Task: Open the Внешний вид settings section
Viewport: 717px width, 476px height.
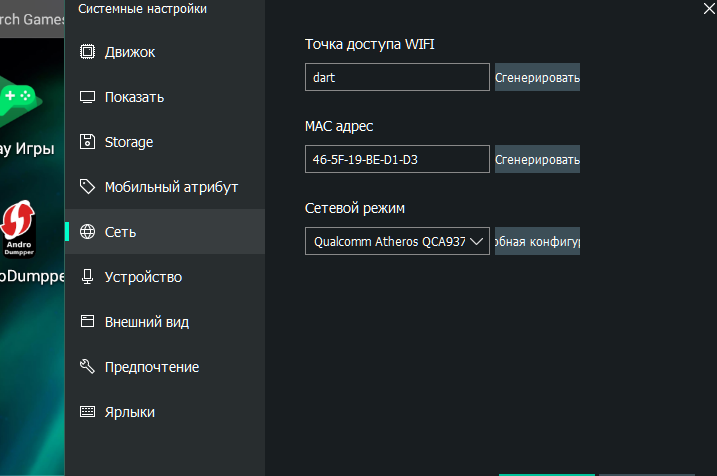Action: (x=146, y=322)
